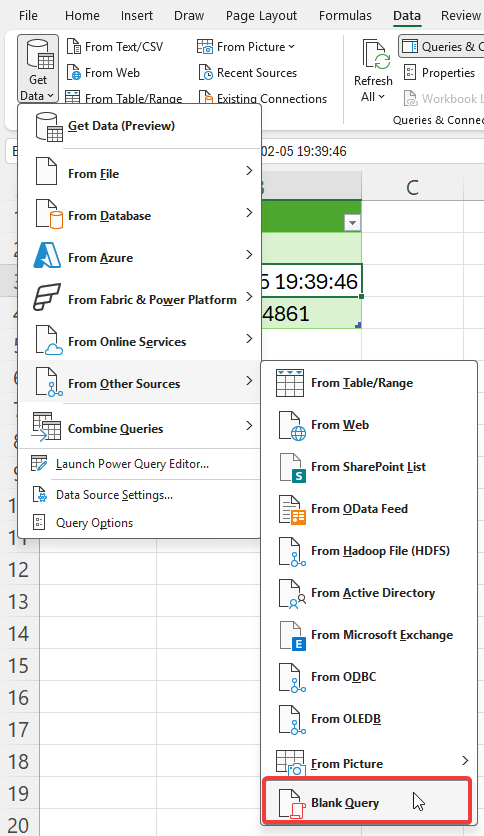The image size is (484, 836).
Task: Click From Table/Range ribbon button
Action: tap(124, 98)
